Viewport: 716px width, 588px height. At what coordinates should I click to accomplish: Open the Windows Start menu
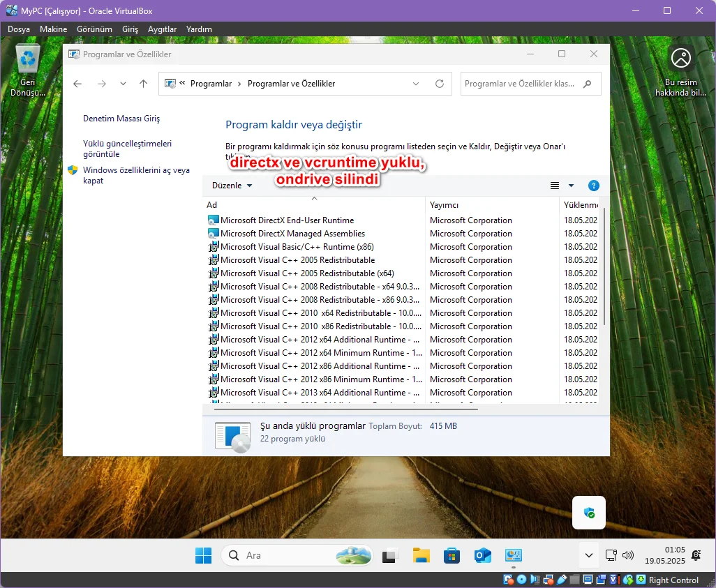tap(203, 555)
